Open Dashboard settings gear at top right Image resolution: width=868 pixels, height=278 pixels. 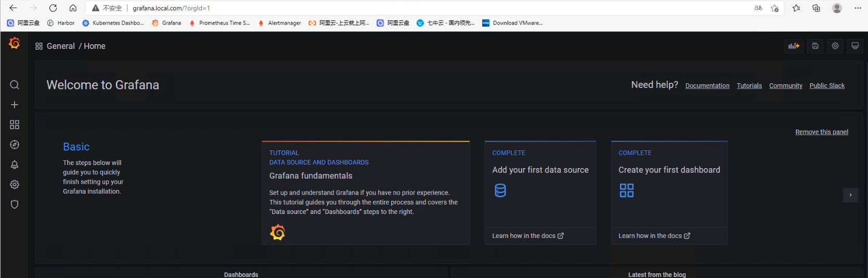tap(835, 46)
